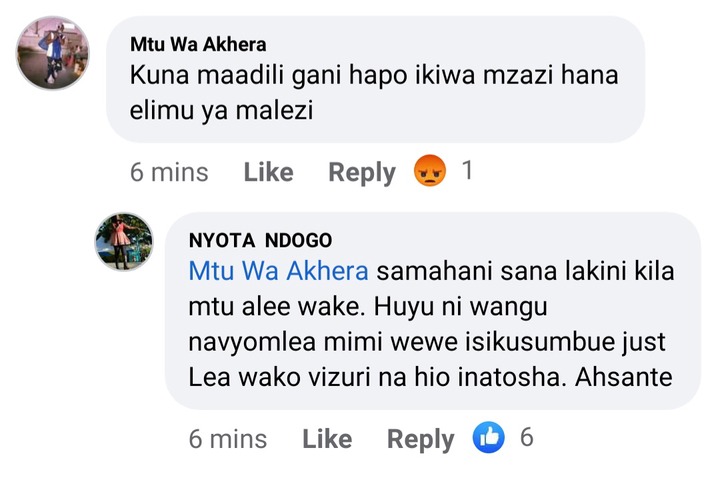720x478 pixels.
Task: Open NYOTA NDOGO author name link
Action: [260, 240]
